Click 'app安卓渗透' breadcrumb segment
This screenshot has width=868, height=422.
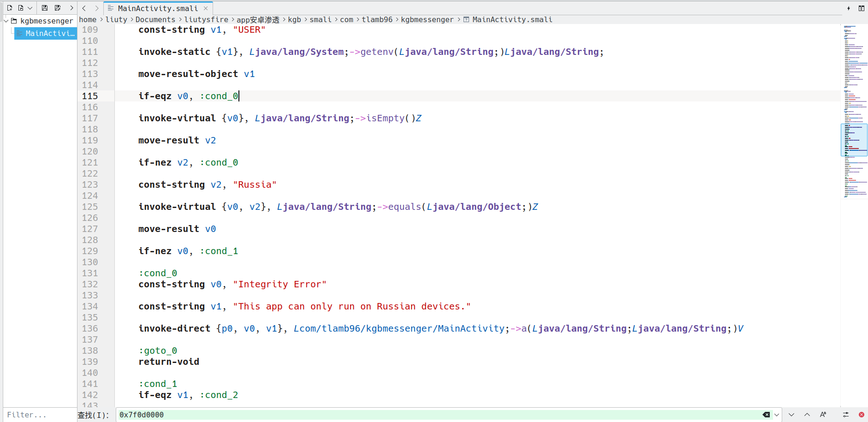point(258,19)
